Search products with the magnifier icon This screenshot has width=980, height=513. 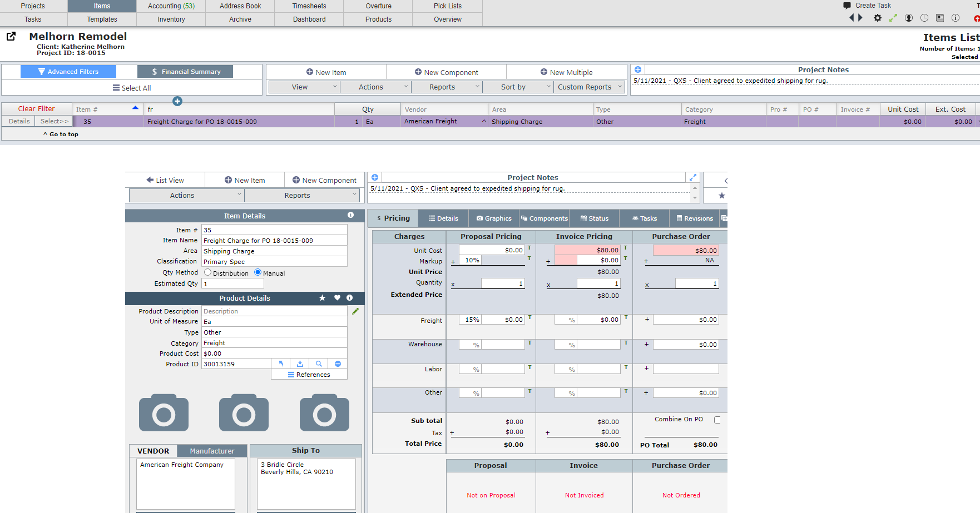click(319, 363)
